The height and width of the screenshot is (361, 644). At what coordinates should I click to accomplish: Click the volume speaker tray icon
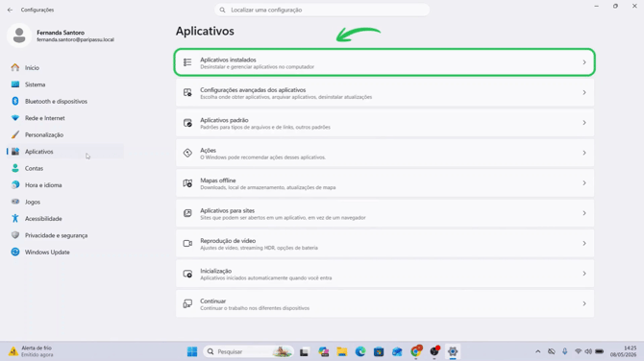(x=588, y=351)
